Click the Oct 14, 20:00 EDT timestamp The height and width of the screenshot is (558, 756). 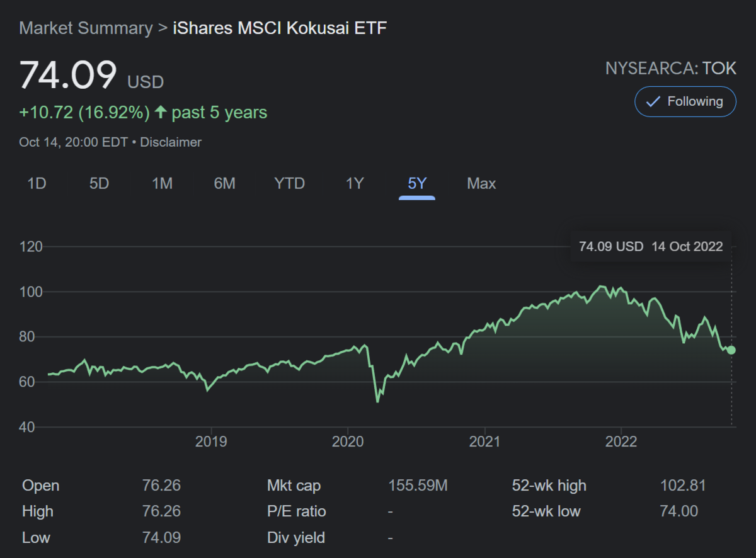click(x=73, y=142)
